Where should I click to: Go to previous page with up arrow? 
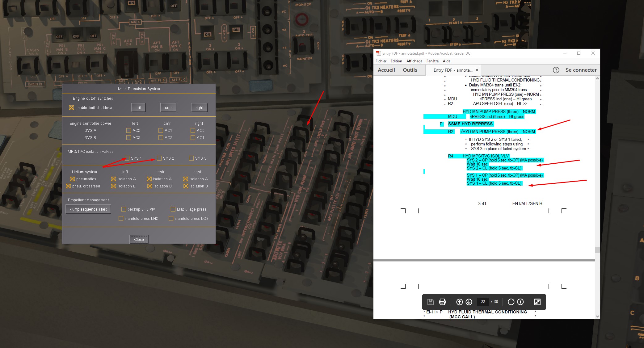[459, 302]
